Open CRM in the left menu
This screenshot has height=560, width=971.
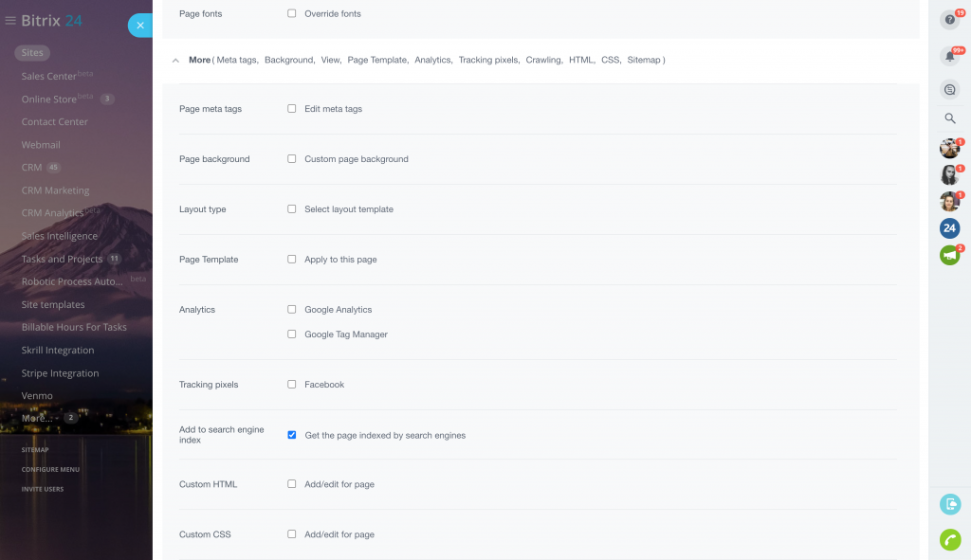(x=32, y=168)
